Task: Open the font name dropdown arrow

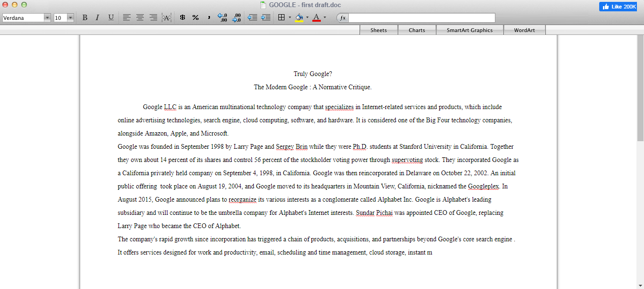Action: pyautogui.click(x=47, y=17)
